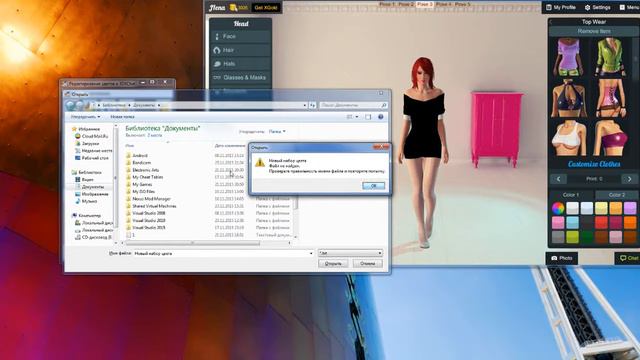Sort by the Имя (Name) column header
Viewport: 640px width, 360px height.
pos(130,145)
